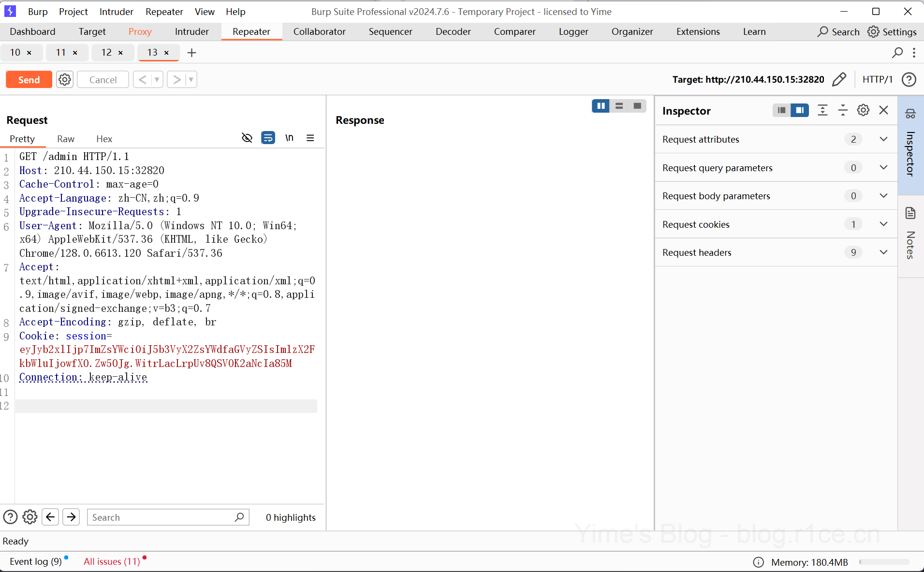Open request editor hamburger menu
Image resolution: width=924 pixels, height=572 pixels.
coord(310,138)
